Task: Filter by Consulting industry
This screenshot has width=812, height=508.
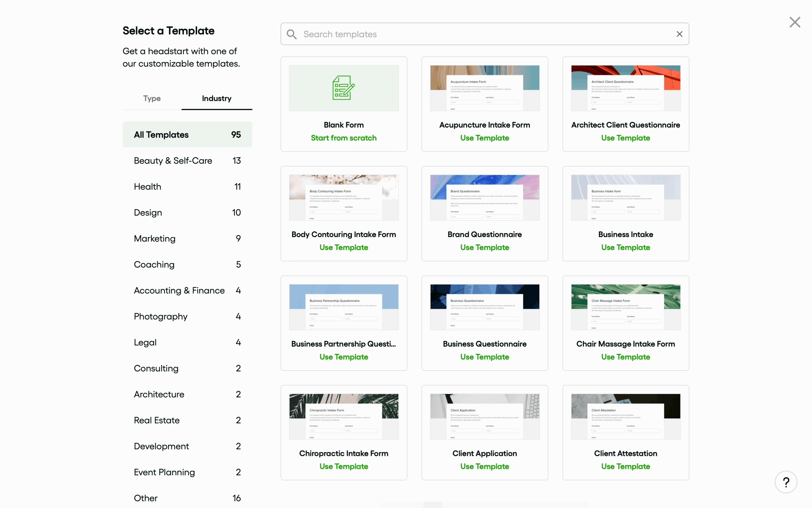Action: click(187, 368)
